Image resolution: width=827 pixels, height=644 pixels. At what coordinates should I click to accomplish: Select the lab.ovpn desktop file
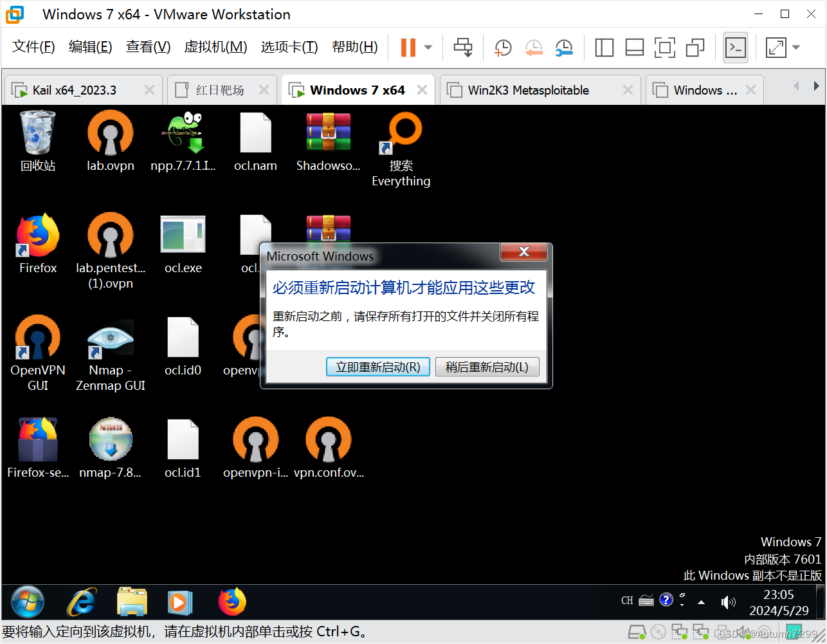[x=111, y=142]
